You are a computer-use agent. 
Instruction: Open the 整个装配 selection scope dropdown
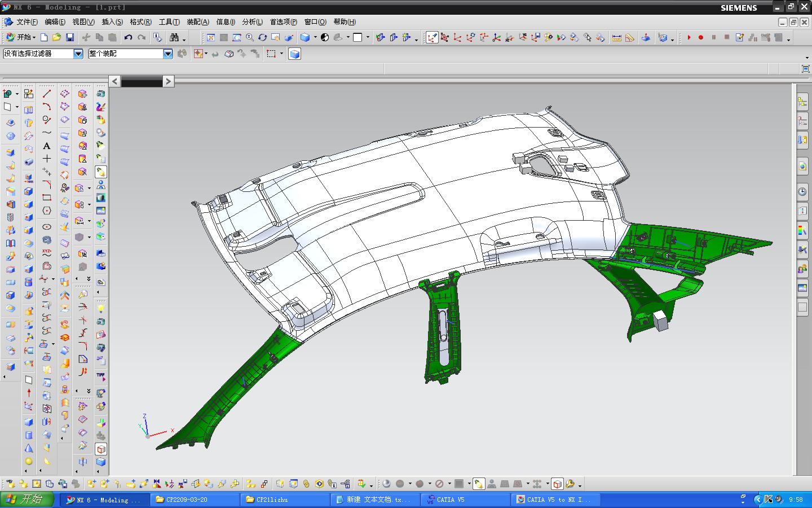pos(167,54)
